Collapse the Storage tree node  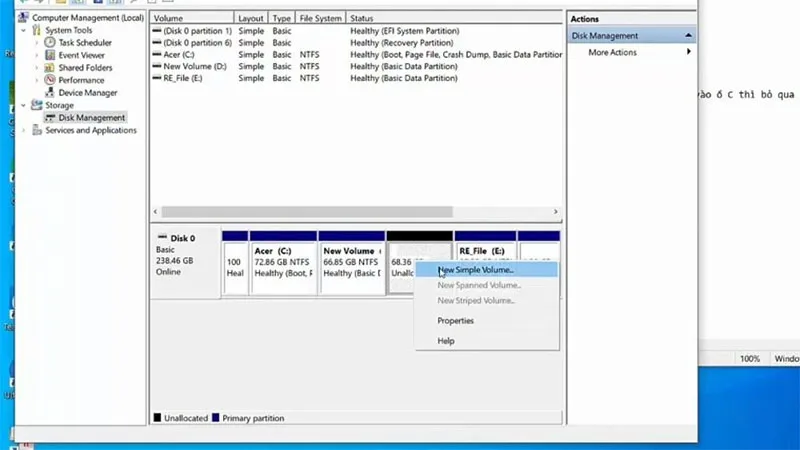[23, 105]
